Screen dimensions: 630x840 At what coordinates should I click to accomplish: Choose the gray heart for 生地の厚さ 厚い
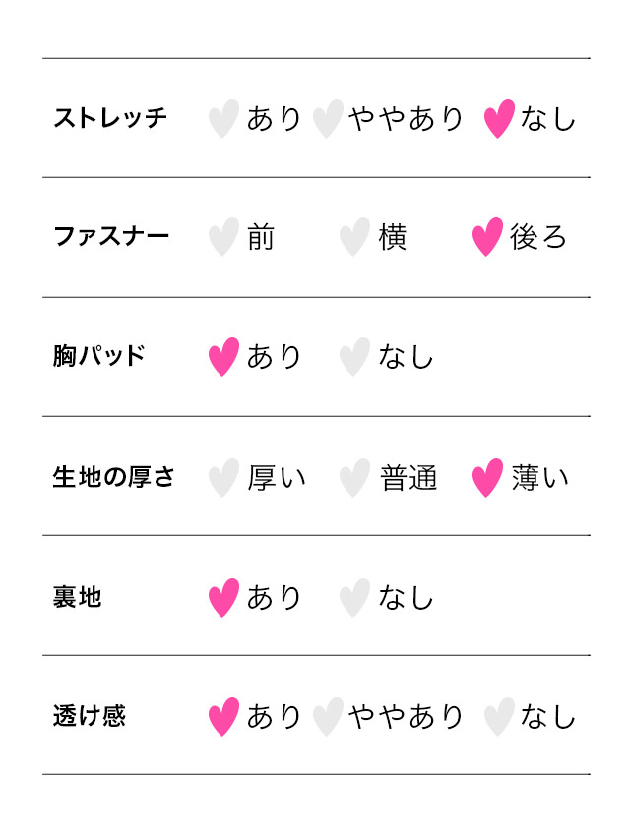[x=223, y=478]
